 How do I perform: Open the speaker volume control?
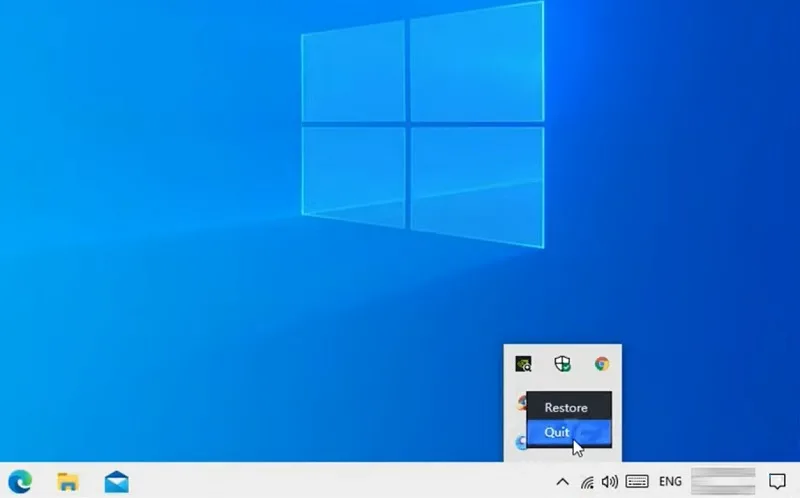click(610, 482)
